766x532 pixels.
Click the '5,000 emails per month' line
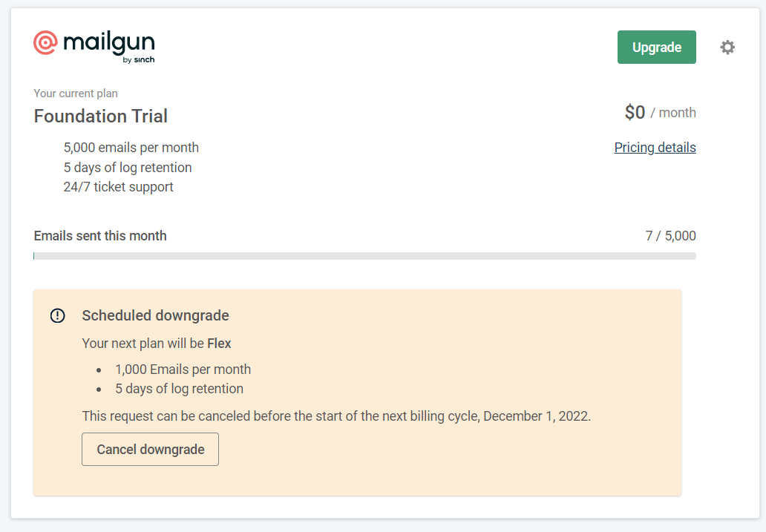[x=131, y=148]
